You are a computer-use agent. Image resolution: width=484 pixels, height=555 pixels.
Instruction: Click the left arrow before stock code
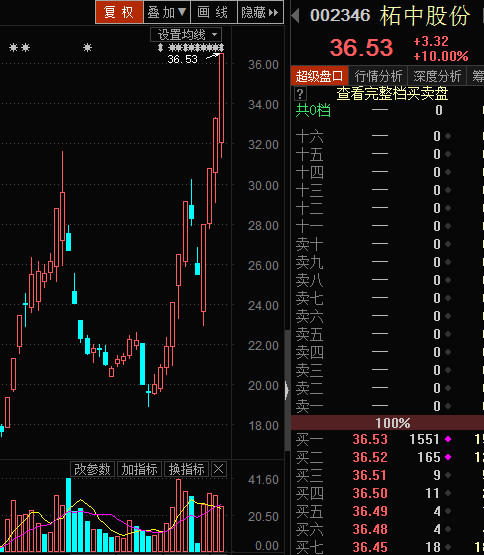pos(296,16)
